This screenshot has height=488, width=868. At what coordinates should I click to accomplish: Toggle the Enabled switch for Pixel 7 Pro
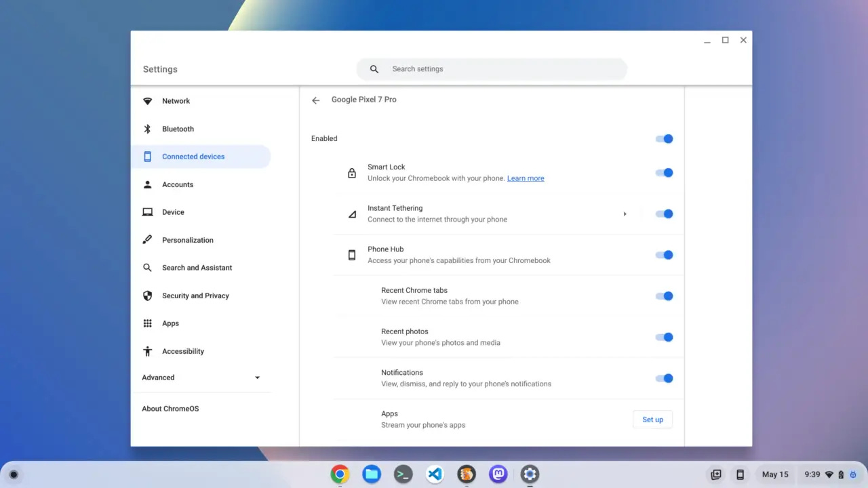664,139
